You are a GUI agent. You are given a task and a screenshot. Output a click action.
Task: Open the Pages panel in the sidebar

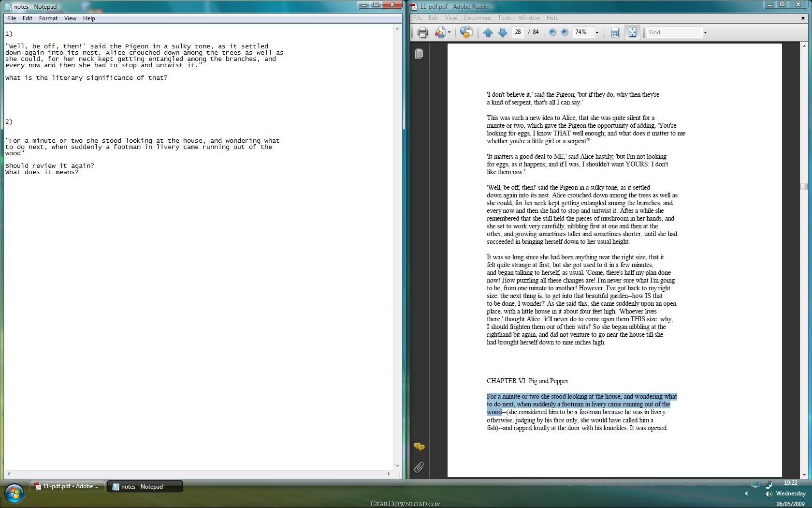[419, 54]
